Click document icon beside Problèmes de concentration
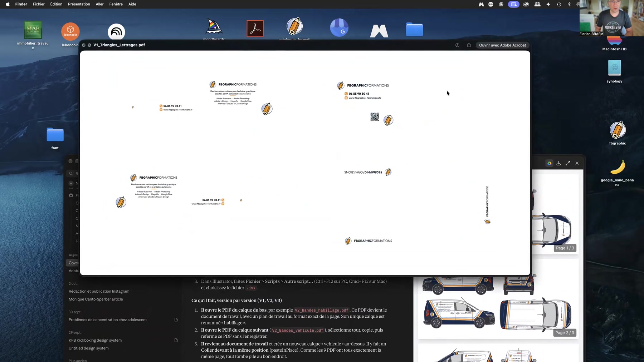The width and height of the screenshot is (644, 362). click(x=176, y=320)
